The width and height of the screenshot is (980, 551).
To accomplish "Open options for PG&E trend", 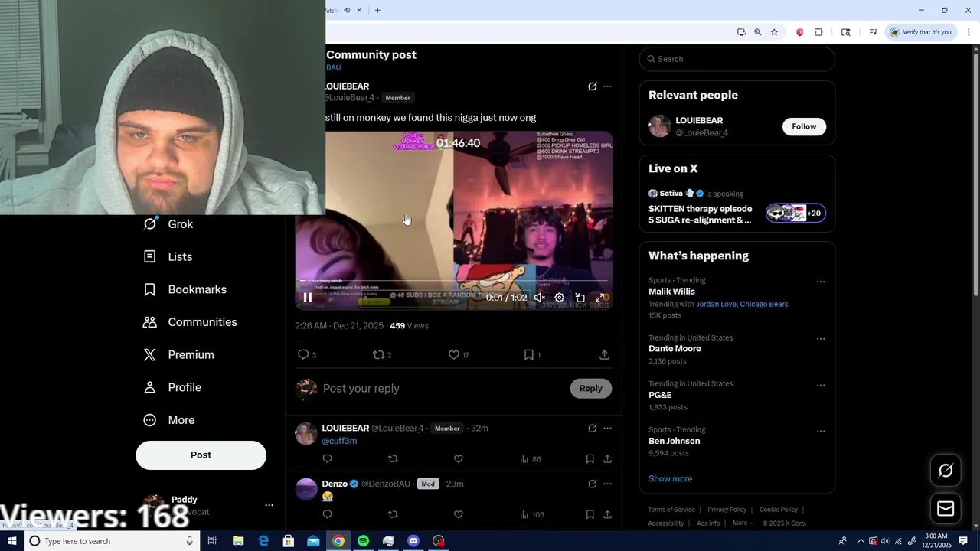I will pos(821,385).
